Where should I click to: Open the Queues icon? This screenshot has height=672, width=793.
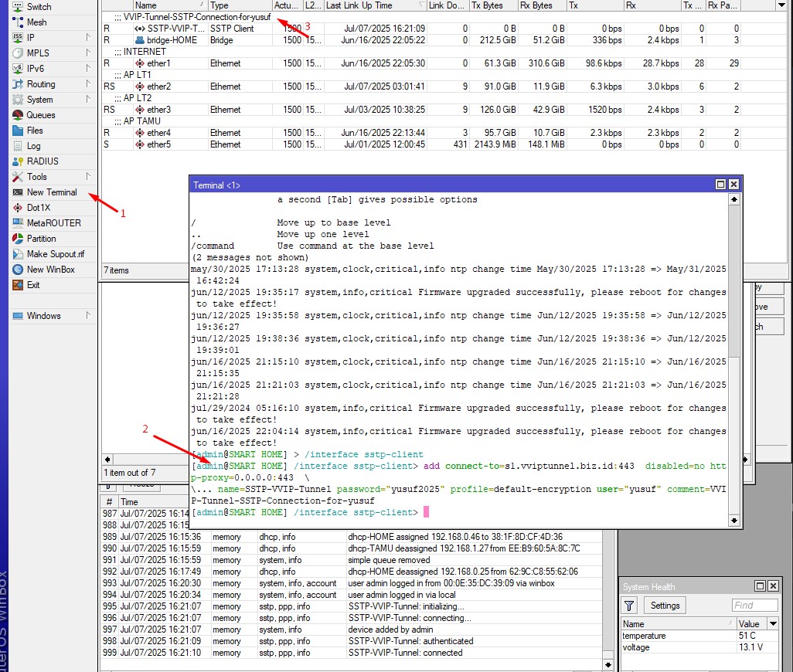[18, 115]
